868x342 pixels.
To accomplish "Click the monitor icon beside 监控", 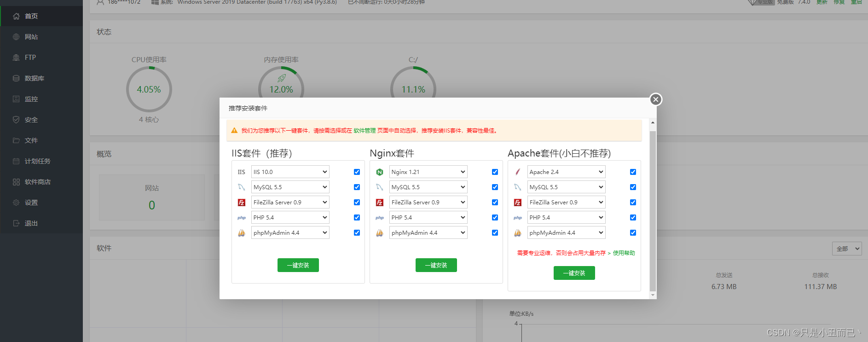I will coord(16,99).
